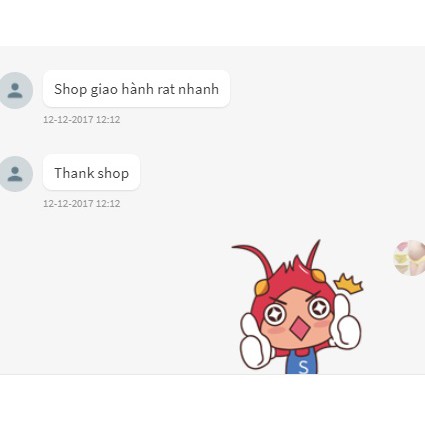Screen dimensions: 425x425
Task: Open avatar beside "Shop giao hành rat nhanh"
Action: click(x=15, y=90)
